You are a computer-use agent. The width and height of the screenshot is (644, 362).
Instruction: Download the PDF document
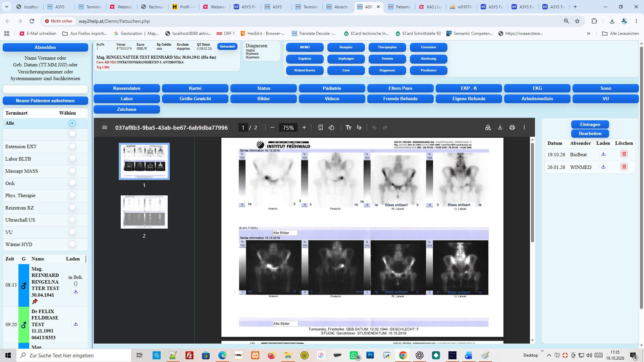[500, 127]
